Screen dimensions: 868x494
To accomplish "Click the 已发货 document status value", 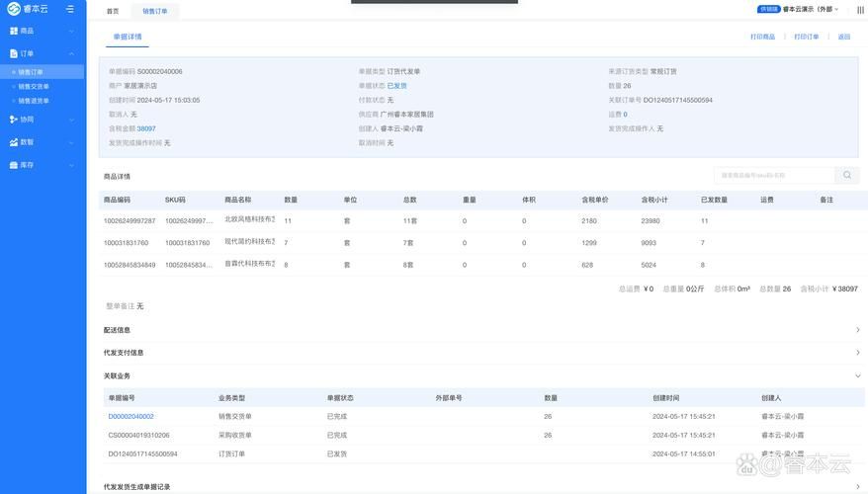I will (x=396, y=86).
